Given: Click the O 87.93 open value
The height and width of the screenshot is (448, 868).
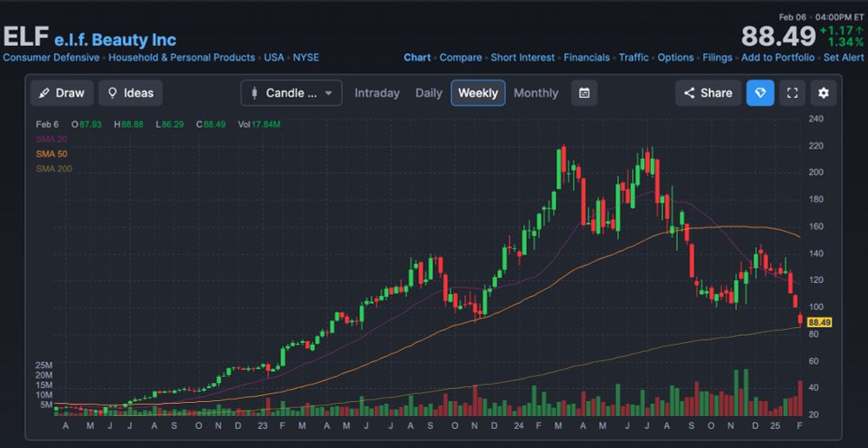Looking at the screenshot, I should point(86,125).
